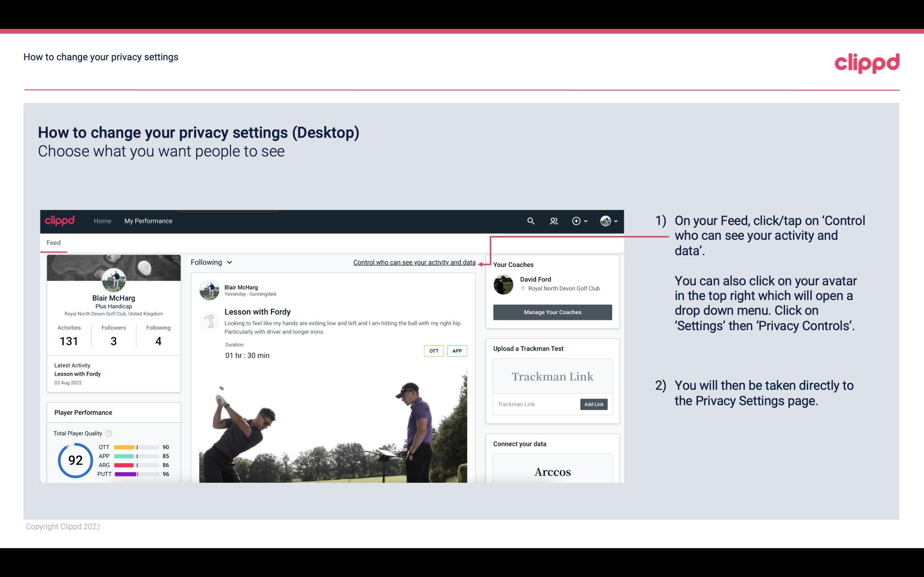924x577 pixels.
Task: Toggle the Feed section visibility
Action: point(53,242)
